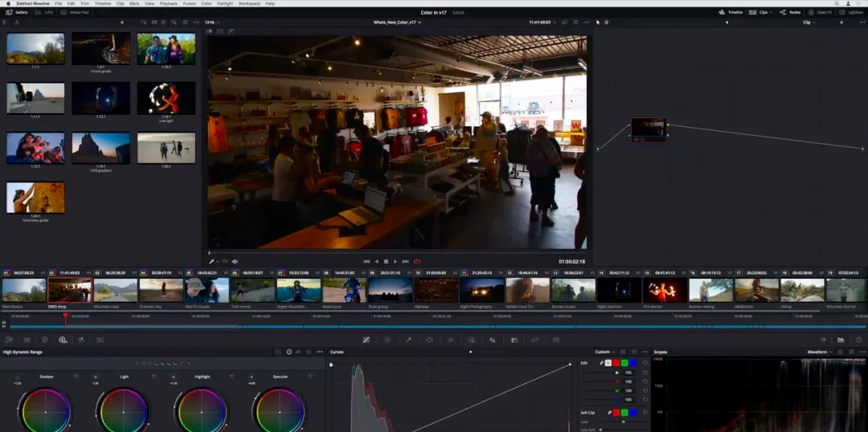
Task: Reset the Highlight wheel
Action: click(232, 376)
